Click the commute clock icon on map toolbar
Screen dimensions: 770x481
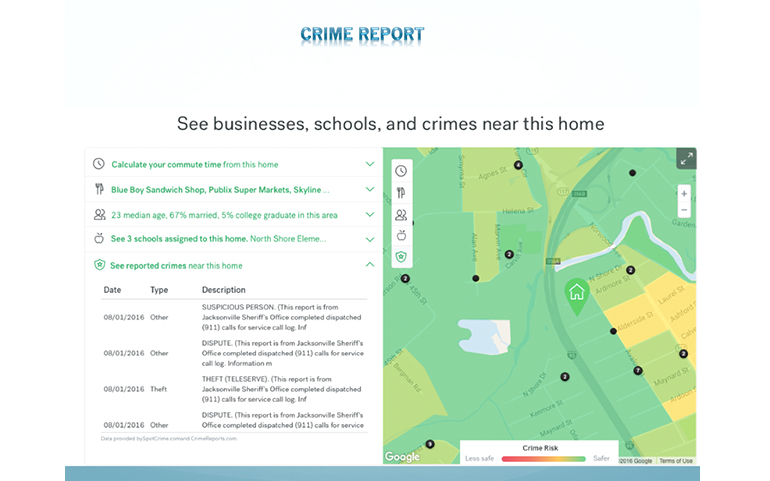pos(400,171)
